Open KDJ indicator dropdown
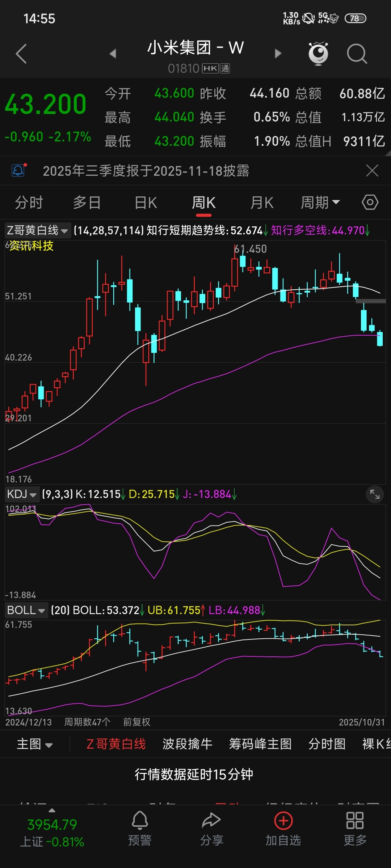Image resolution: width=391 pixels, height=868 pixels. [x=22, y=494]
